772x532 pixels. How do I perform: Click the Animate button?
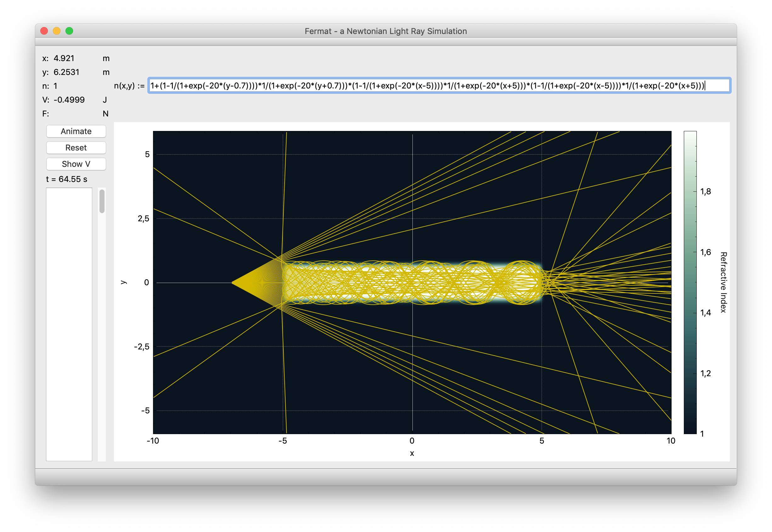(x=76, y=131)
